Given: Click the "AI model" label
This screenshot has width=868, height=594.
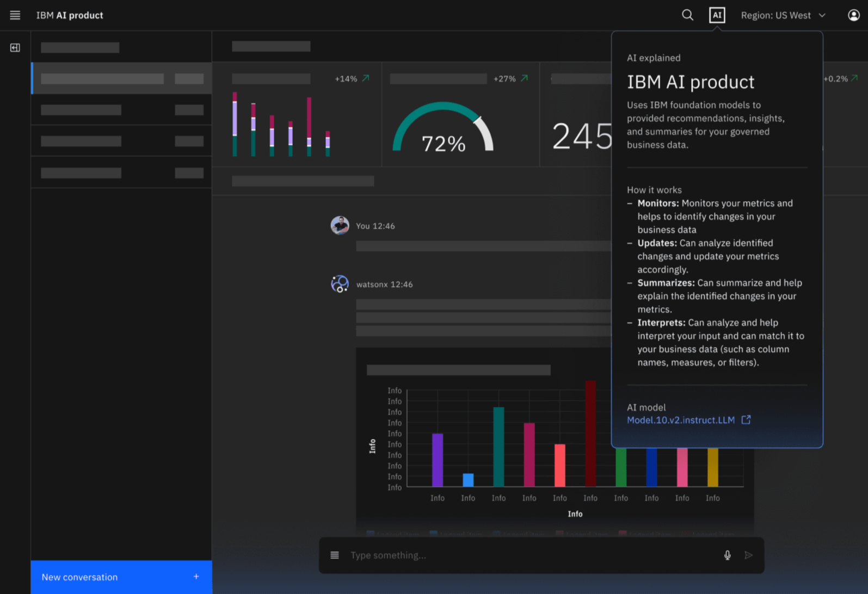Looking at the screenshot, I should click(x=646, y=407).
